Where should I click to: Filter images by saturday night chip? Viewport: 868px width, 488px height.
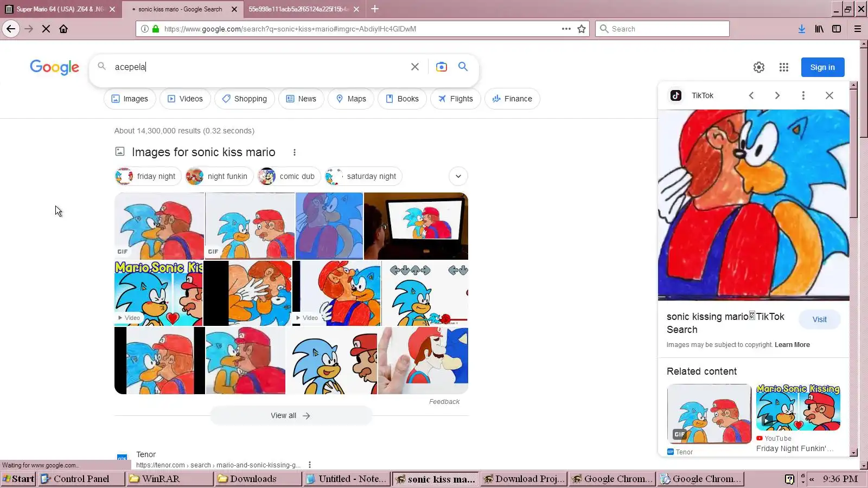point(363,176)
